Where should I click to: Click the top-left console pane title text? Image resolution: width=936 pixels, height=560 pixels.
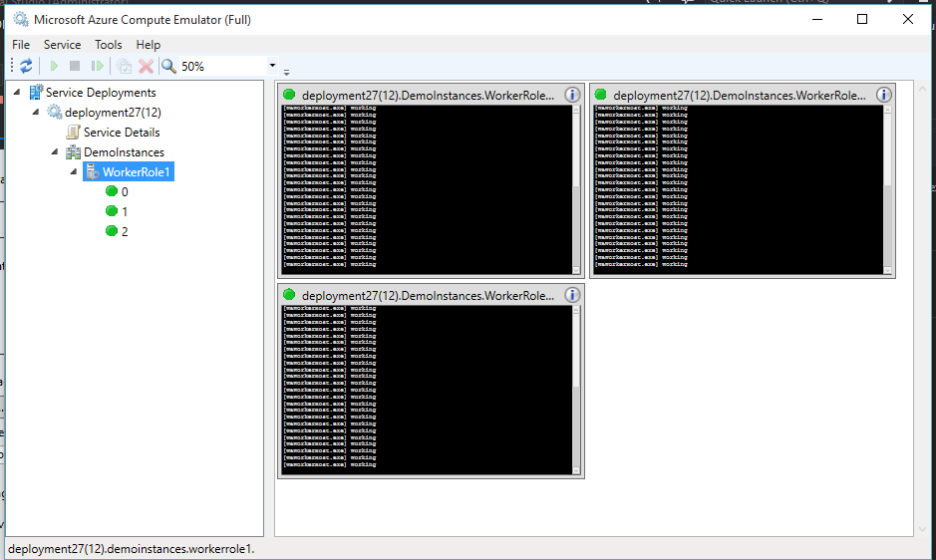point(428,96)
